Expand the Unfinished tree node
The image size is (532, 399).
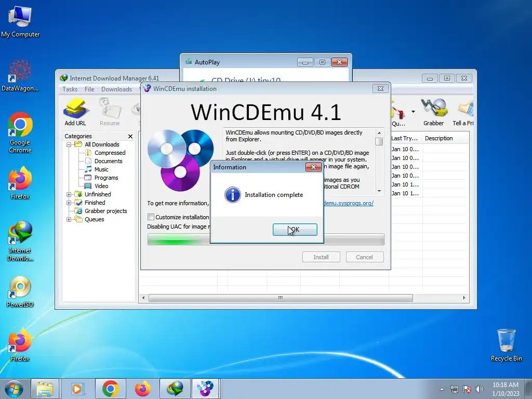pyautogui.click(x=69, y=194)
